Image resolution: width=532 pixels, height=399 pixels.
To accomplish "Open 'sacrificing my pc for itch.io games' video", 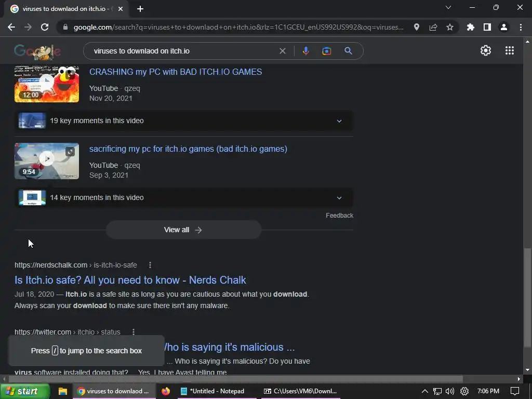I will point(188,149).
